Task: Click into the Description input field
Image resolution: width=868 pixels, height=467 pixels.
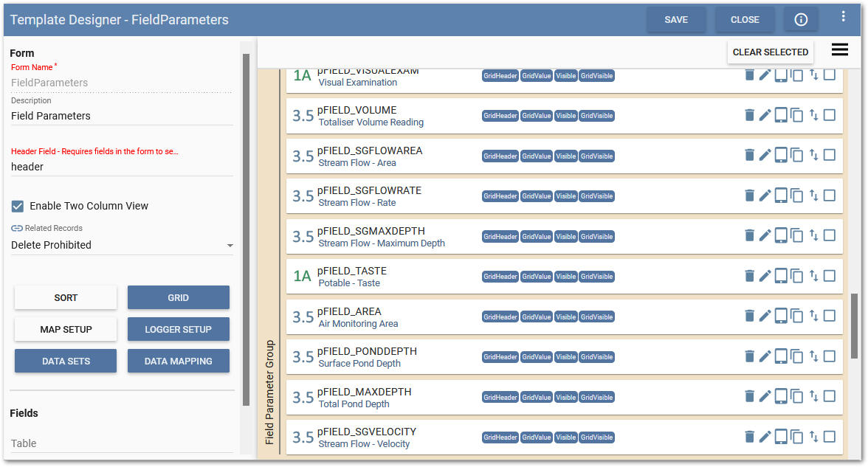Action: [122, 116]
